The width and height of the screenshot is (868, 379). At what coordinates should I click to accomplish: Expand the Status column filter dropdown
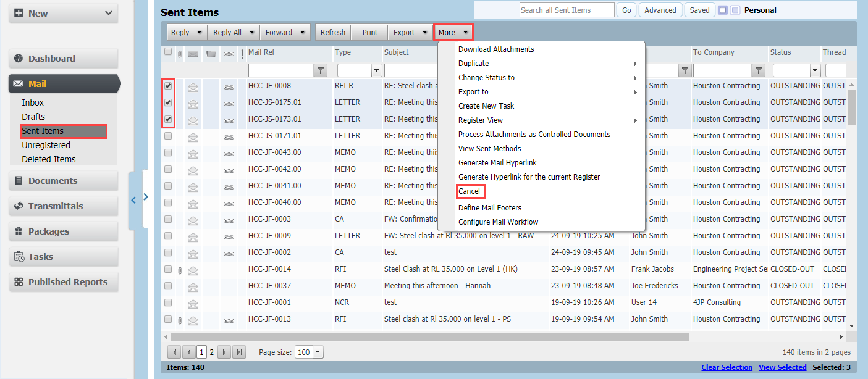pyautogui.click(x=815, y=71)
